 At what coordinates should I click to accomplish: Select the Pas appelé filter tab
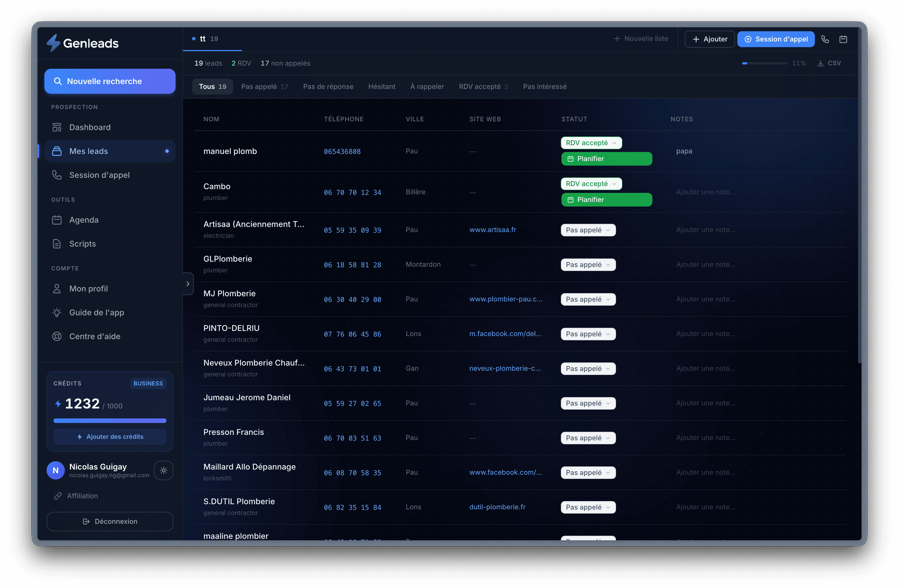pos(264,86)
